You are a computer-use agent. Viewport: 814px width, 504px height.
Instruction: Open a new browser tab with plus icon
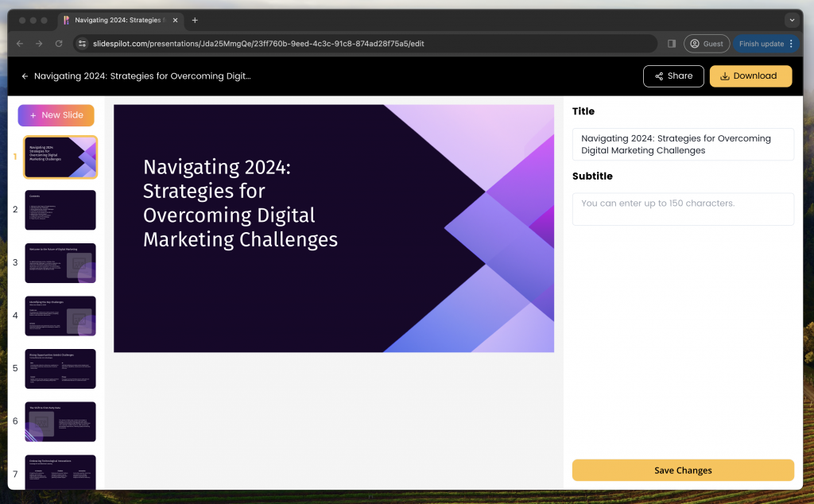point(195,21)
